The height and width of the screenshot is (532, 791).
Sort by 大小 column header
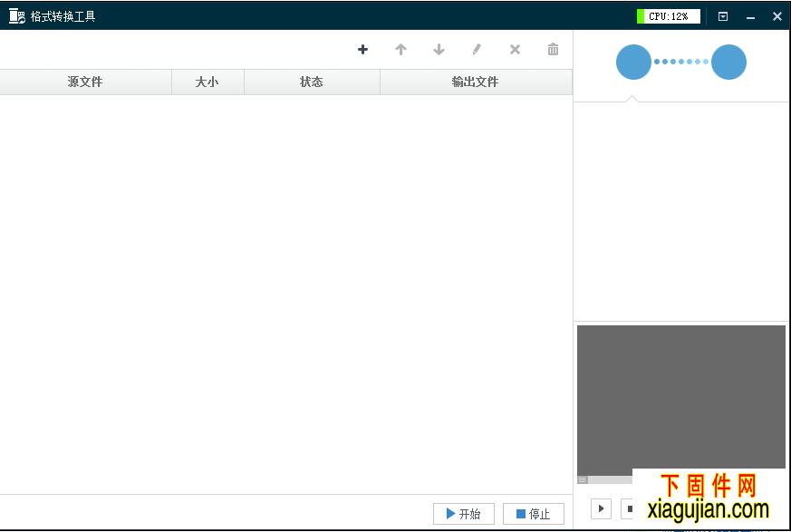click(x=207, y=82)
